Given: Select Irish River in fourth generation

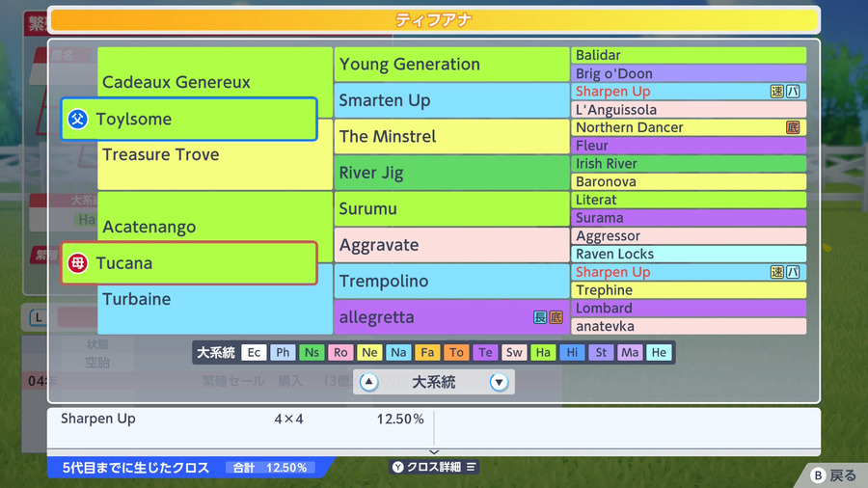Looking at the screenshot, I should point(689,164).
